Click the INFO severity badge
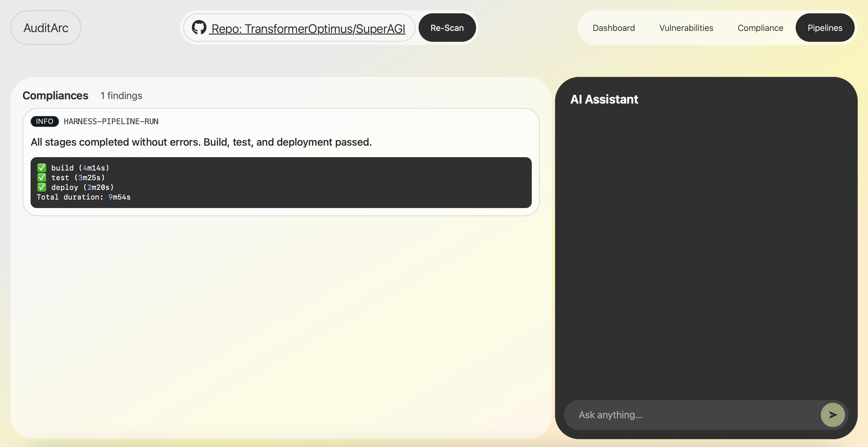868x447 pixels. point(44,121)
